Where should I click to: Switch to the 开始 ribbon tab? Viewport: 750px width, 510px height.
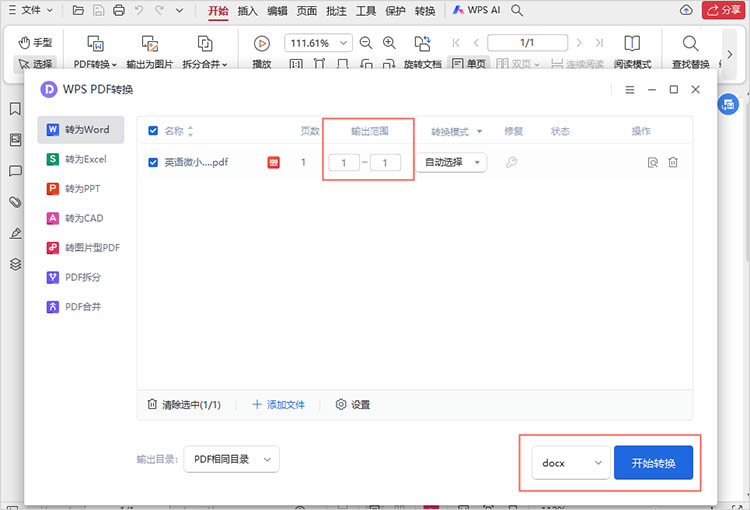click(x=218, y=11)
